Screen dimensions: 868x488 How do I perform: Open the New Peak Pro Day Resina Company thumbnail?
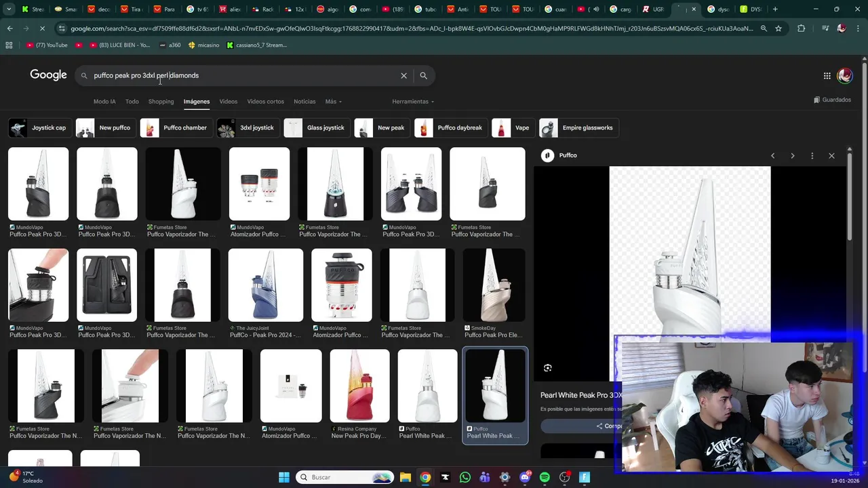(x=359, y=386)
